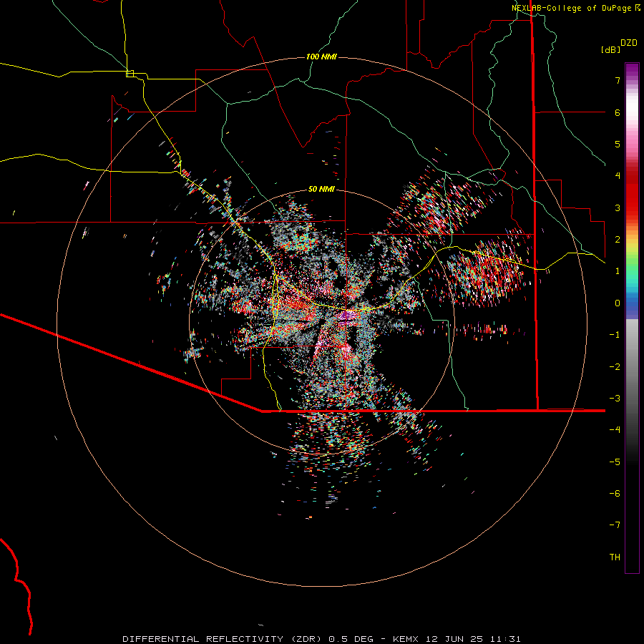Click the DIFFERENTIAL REFLECTIVITY caption text
This screenshot has width=644, height=644.
pos(203,639)
